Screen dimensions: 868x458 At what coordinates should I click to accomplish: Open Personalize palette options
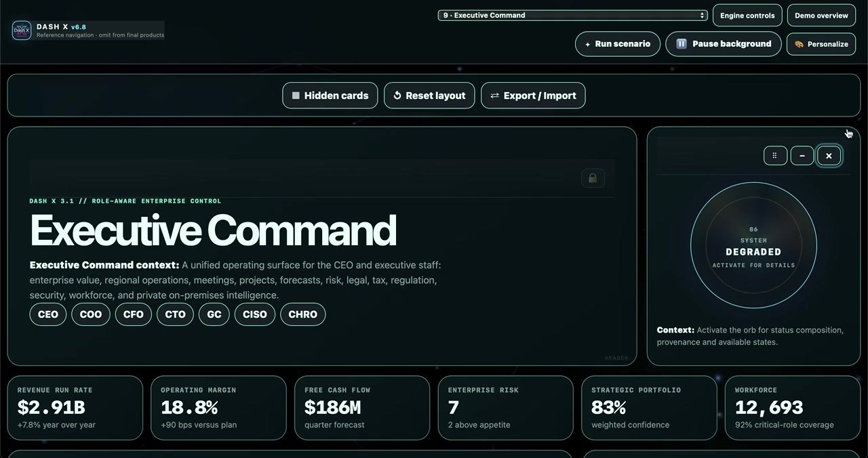click(821, 44)
